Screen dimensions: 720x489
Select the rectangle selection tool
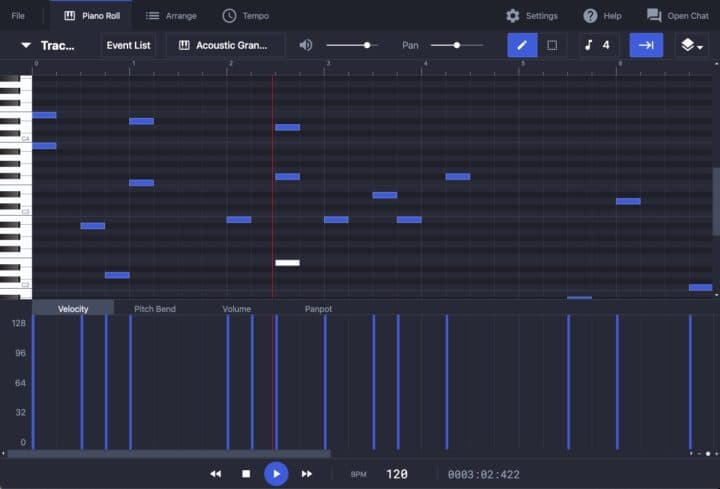tap(552, 45)
